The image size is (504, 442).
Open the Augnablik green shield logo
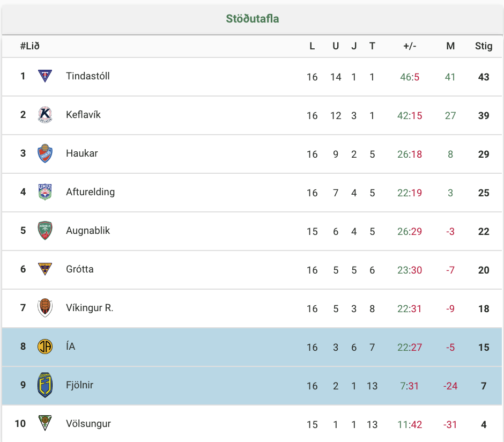point(45,231)
